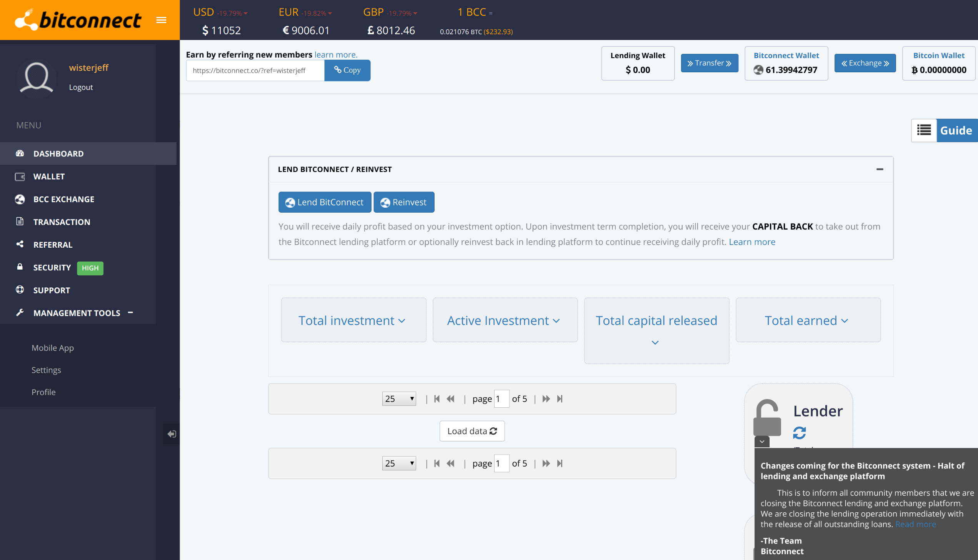This screenshot has height=560, width=978.
Task: Click the Lend BitConnect button
Action: coord(324,202)
